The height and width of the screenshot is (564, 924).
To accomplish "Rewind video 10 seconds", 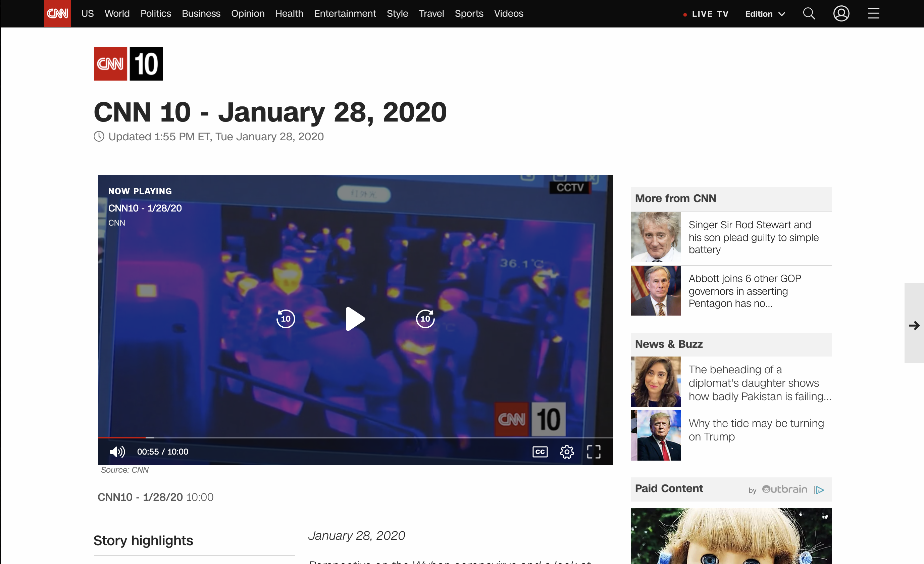I will 286,319.
